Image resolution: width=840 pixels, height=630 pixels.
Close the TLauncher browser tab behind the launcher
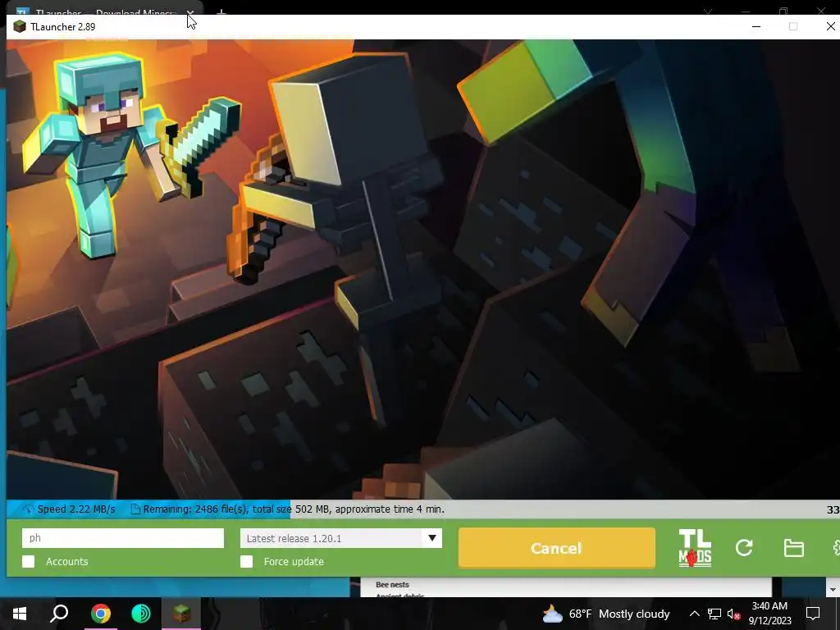coord(190,11)
